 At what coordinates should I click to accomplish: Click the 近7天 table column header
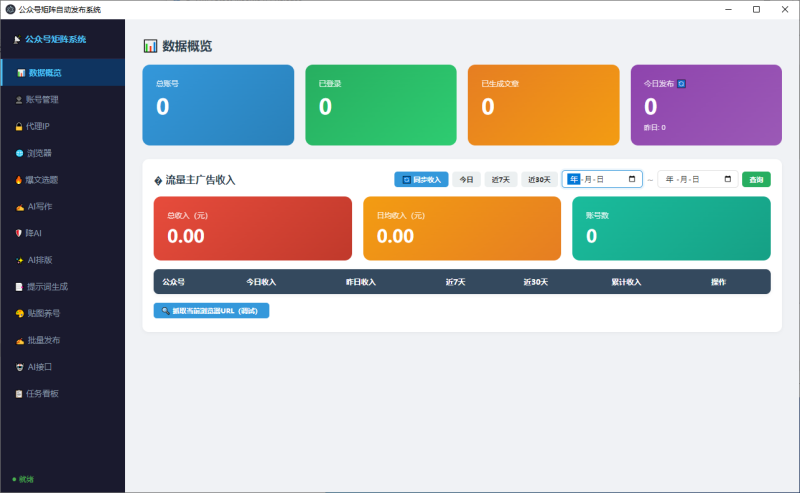tap(455, 282)
